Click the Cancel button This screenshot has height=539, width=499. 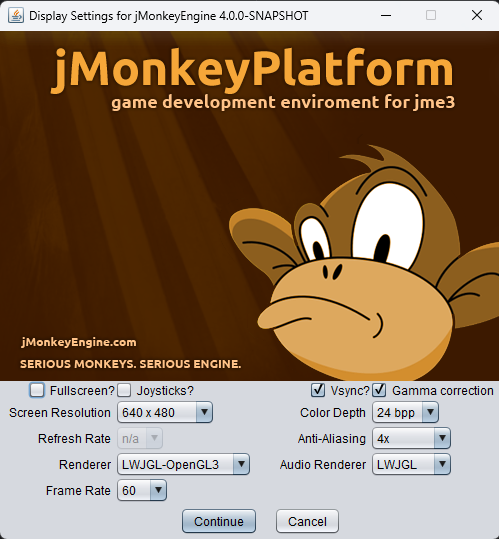tap(307, 521)
